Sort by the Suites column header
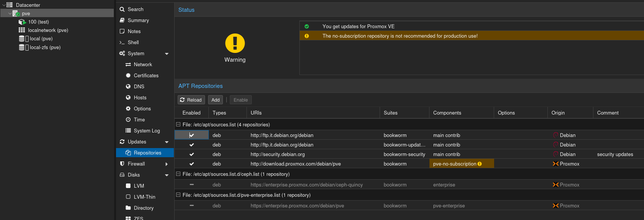 pyautogui.click(x=404, y=113)
